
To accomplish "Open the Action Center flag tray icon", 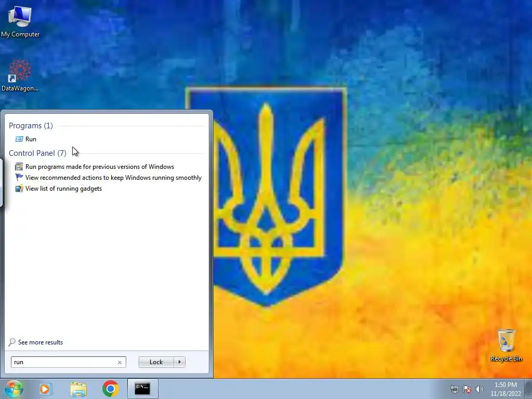I will pyautogui.click(x=467, y=389).
